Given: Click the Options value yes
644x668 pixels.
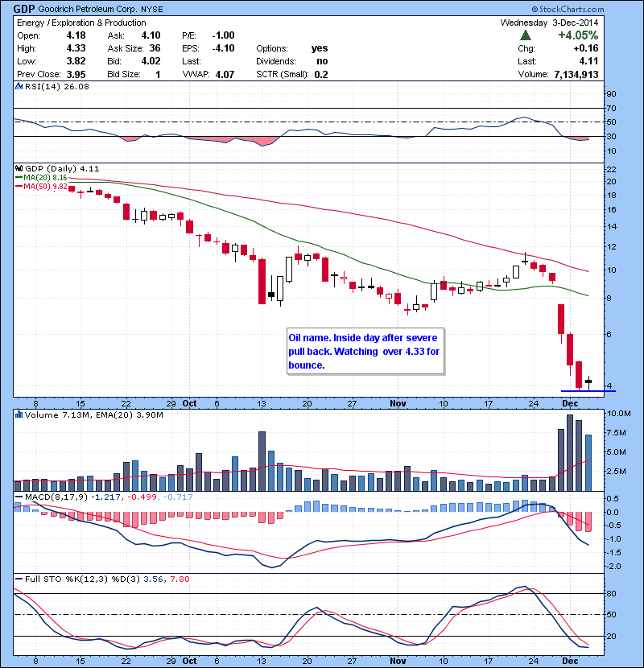Looking at the screenshot, I should 320,48.
